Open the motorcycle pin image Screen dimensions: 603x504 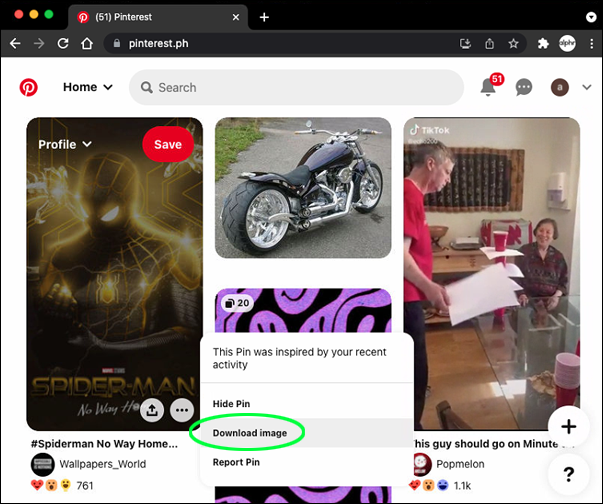pos(303,188)
